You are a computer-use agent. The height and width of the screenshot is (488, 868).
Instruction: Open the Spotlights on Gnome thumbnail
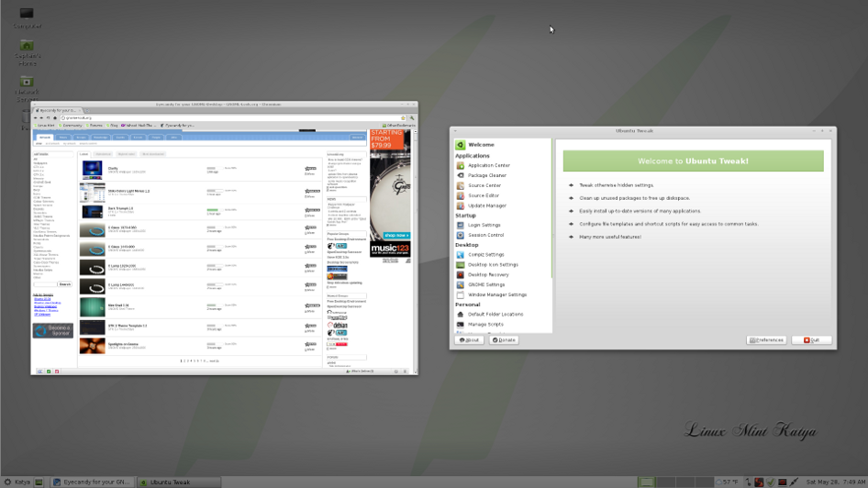click(92, 346)
